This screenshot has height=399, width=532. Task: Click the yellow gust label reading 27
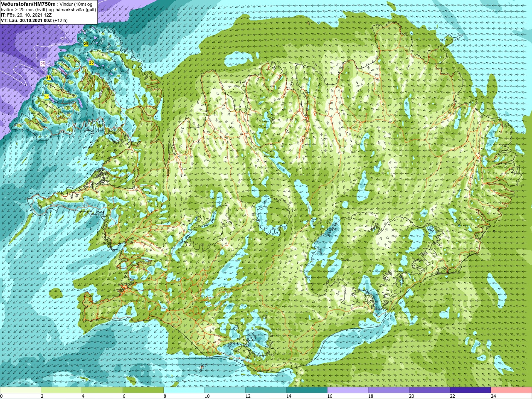point(47,96)
